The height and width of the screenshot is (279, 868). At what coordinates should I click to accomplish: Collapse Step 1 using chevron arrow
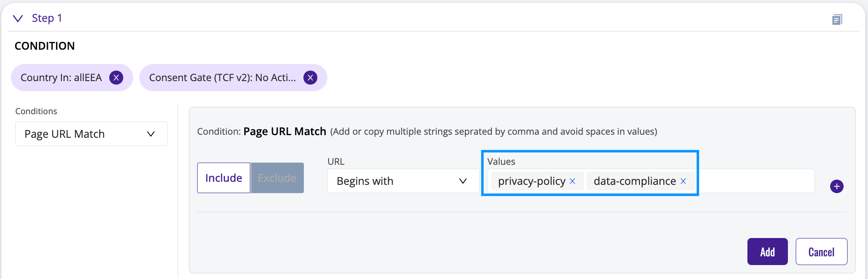[x=18, y=18]
